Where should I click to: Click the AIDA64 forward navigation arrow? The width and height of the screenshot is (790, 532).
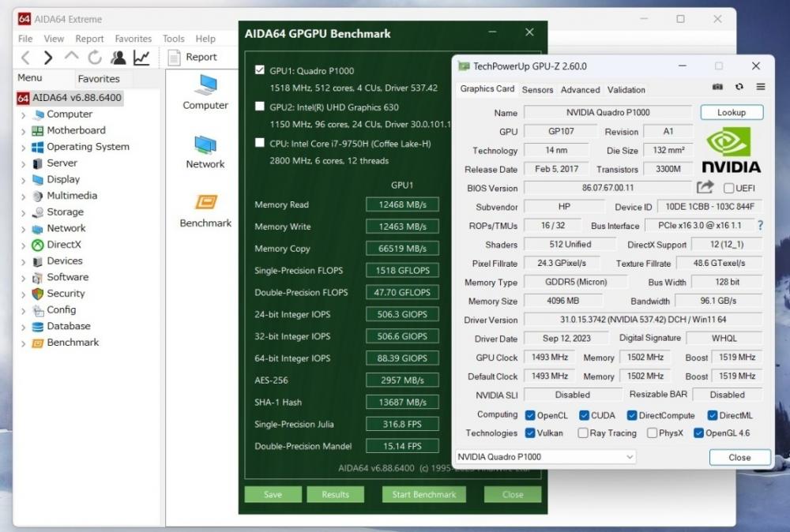click(48, 58)
